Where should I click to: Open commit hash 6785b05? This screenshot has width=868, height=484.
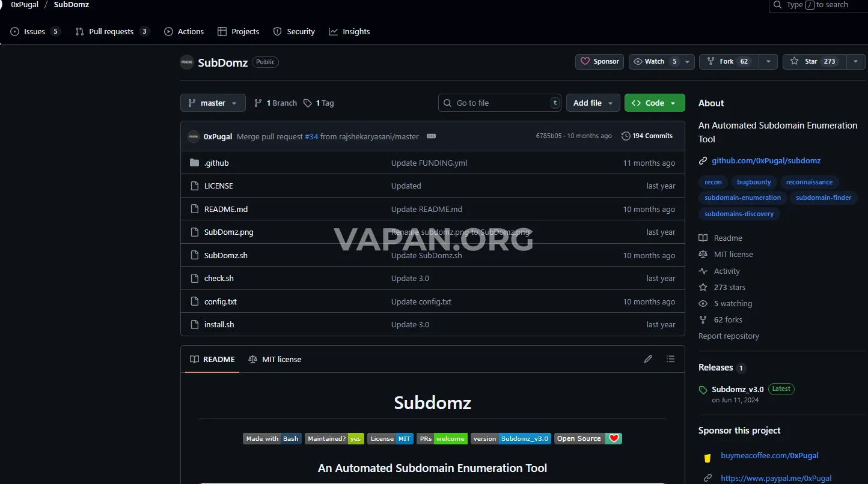pos(549,136)
